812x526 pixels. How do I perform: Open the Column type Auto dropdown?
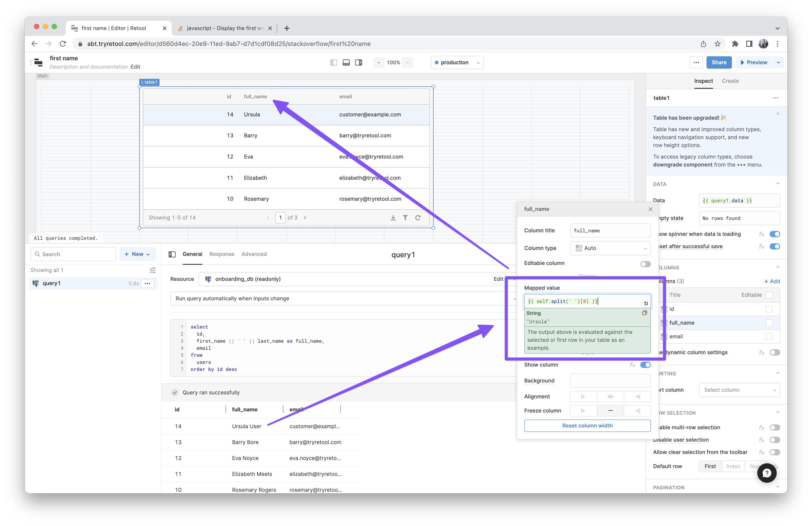click(x=610, y=248)
